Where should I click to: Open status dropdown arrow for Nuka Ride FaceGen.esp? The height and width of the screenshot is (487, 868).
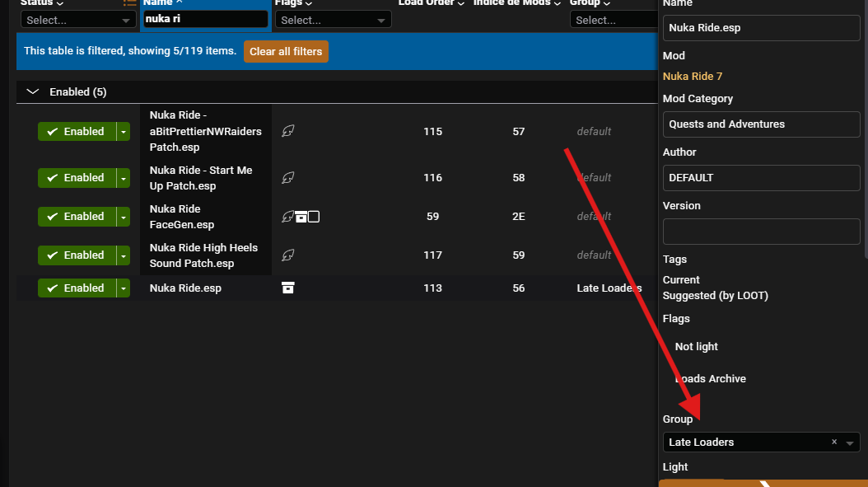click(124, 217)
